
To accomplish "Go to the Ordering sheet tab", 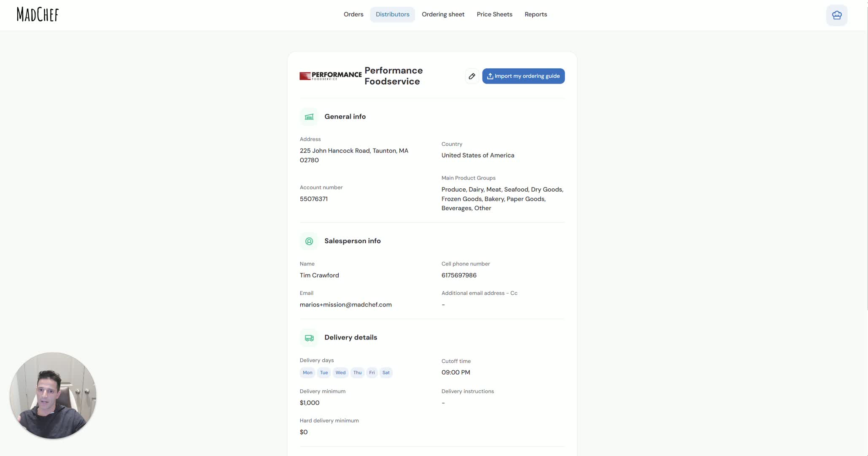I will 443,14.
